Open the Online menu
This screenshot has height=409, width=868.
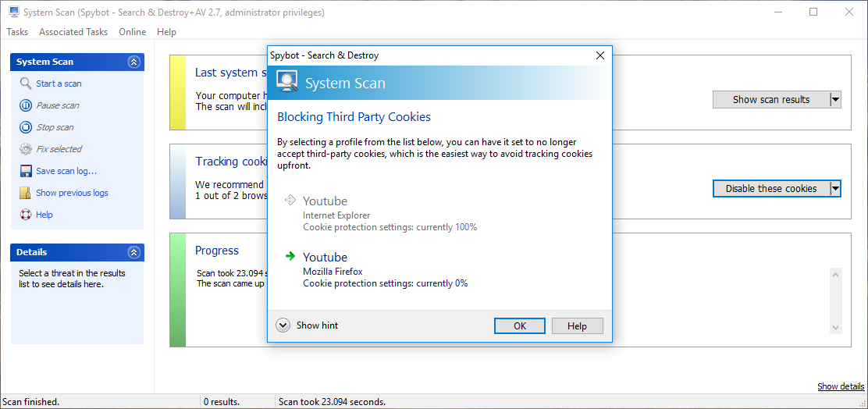(x=132, y=32)
